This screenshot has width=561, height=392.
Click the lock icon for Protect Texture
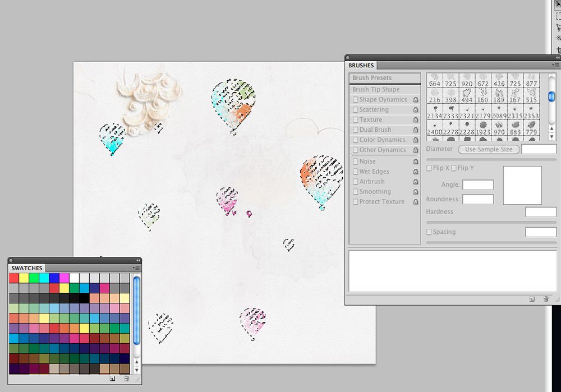(x=416, y=202)
